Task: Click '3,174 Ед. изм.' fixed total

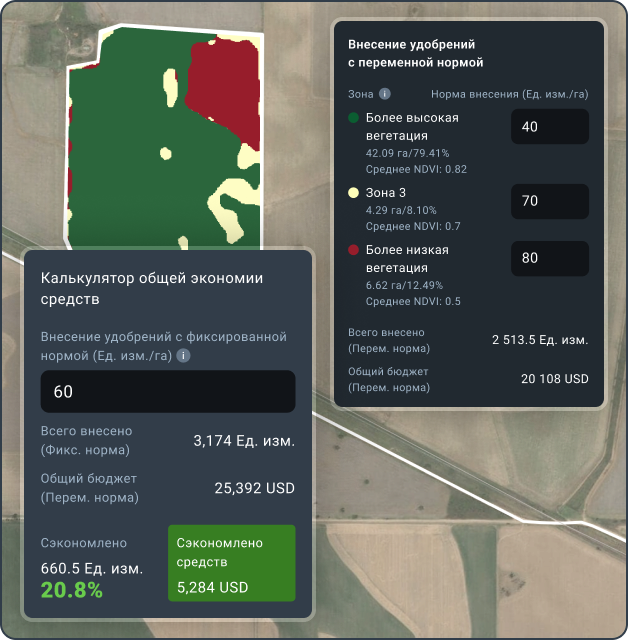Action: point(244,441)
